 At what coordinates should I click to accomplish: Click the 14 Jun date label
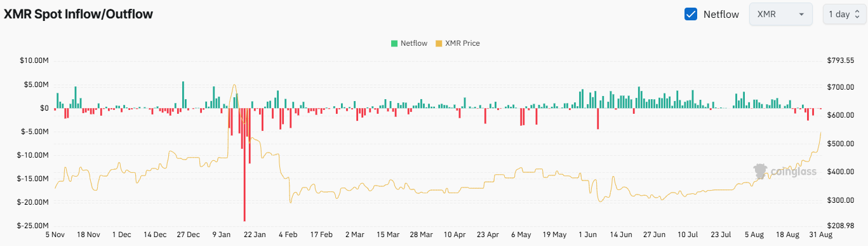click(x=621, y=235)
